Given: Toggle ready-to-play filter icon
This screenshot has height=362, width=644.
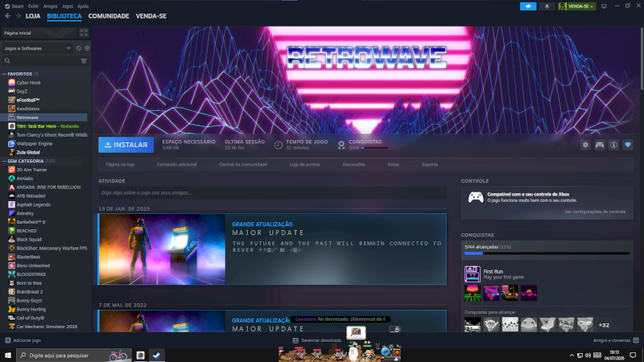Looking at the screenshot, I should pos(87,48).
